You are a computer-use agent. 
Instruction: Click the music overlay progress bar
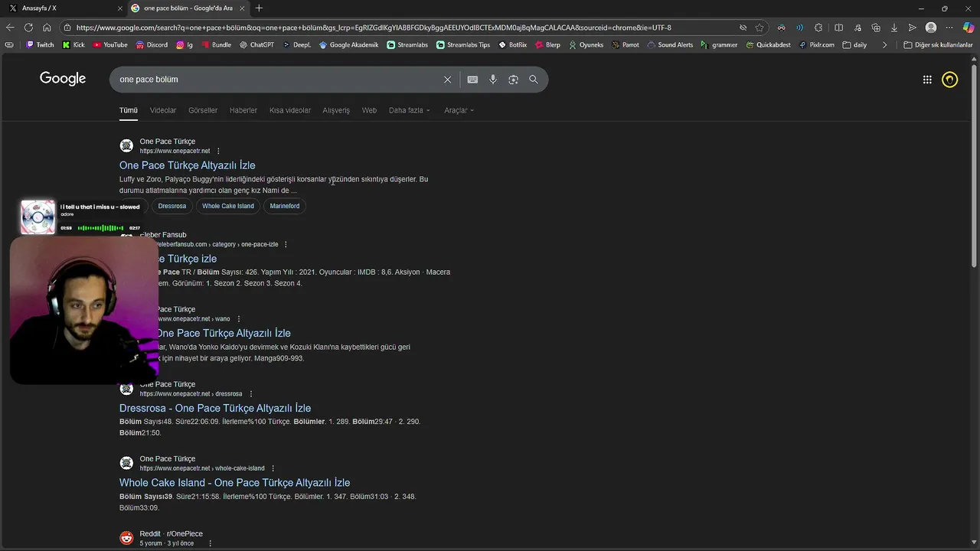(x=100, y=228)
